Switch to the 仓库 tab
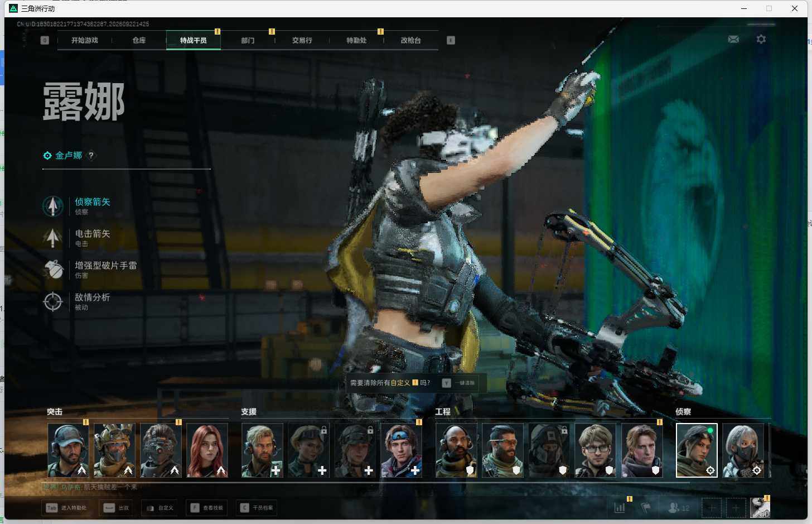This screenshot has width=812, height=524. 139,40
